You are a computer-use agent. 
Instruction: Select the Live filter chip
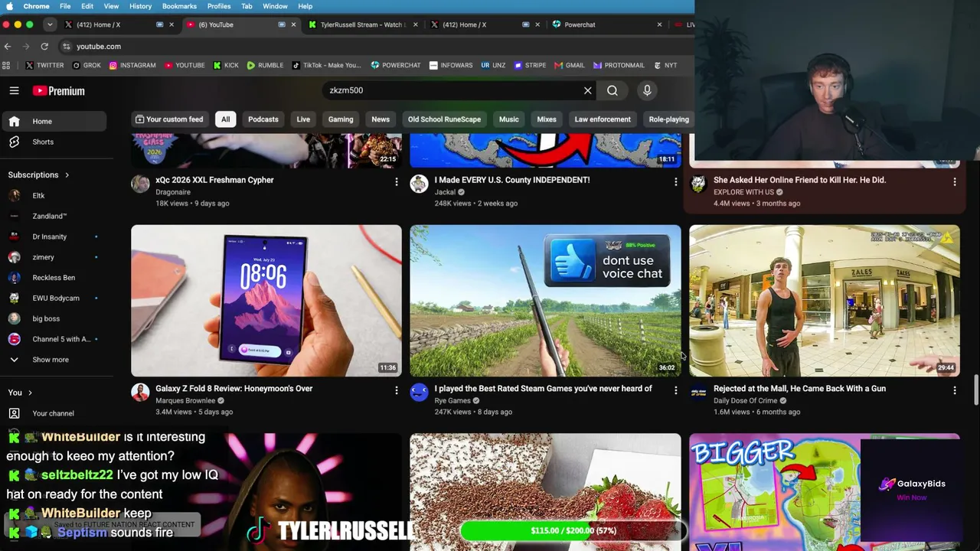pyautogui.click(x=303, y=119)
